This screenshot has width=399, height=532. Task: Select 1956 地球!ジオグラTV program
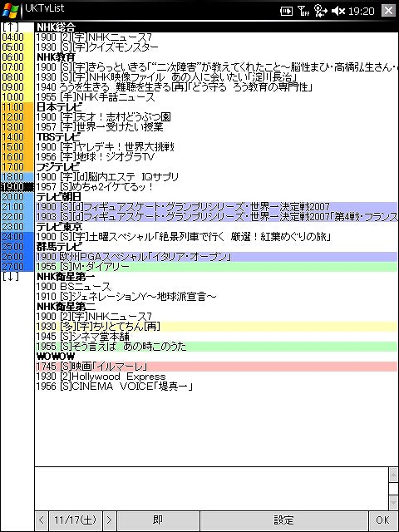216,157
